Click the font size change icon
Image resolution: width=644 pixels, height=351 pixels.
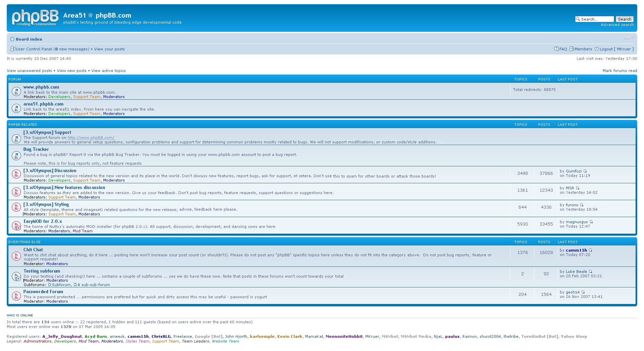click(x=629, y=38)
